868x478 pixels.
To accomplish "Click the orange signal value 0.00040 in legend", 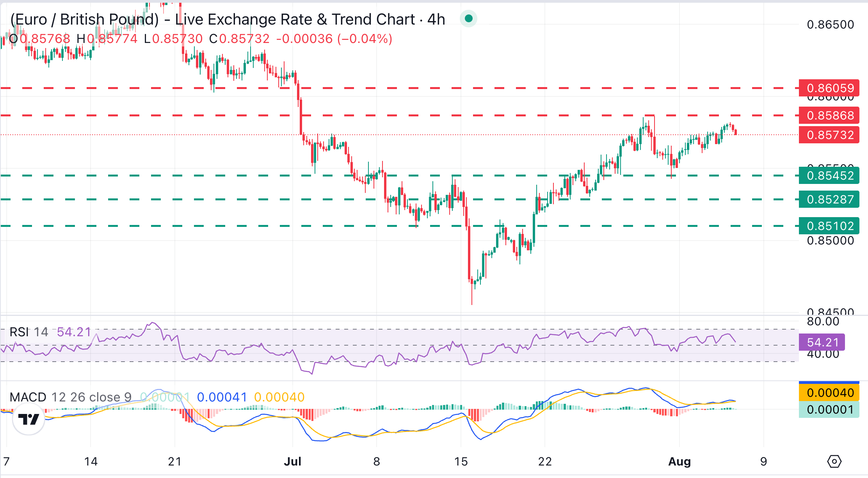I will tap(279, 397).
